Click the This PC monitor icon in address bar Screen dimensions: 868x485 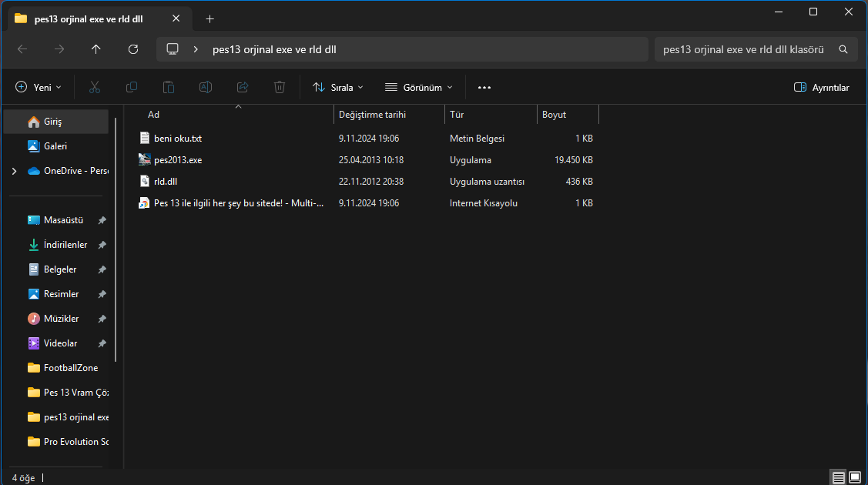coord(173,49)
